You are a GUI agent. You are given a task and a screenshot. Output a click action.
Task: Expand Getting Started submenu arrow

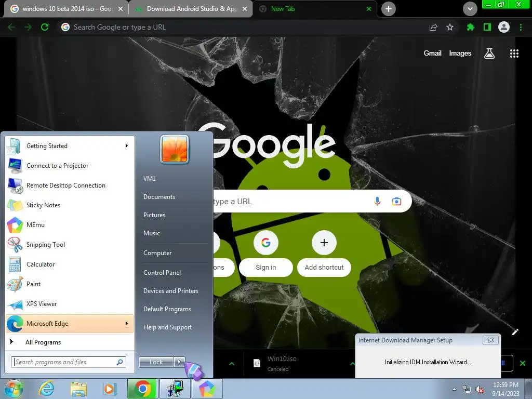pos(127,146)
